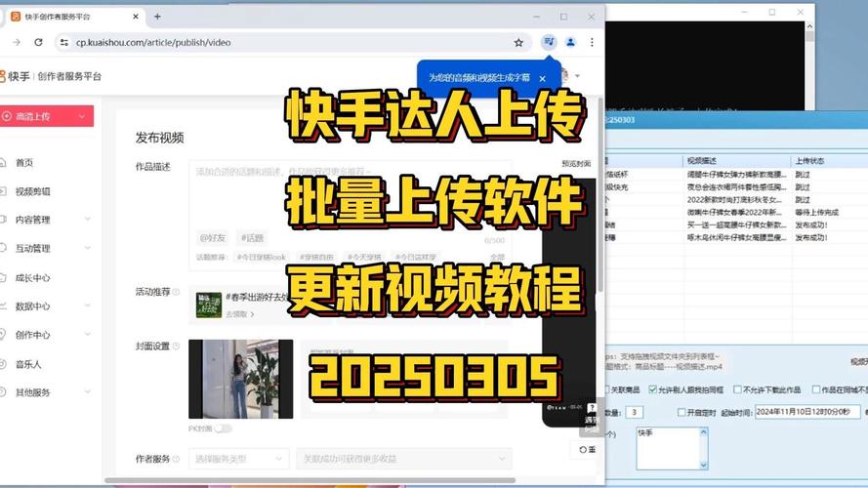The width and height of the screenshot is (868, 488).
Task: Open the 选择服务类型 dropdown
Action: (x=239, y=459)
